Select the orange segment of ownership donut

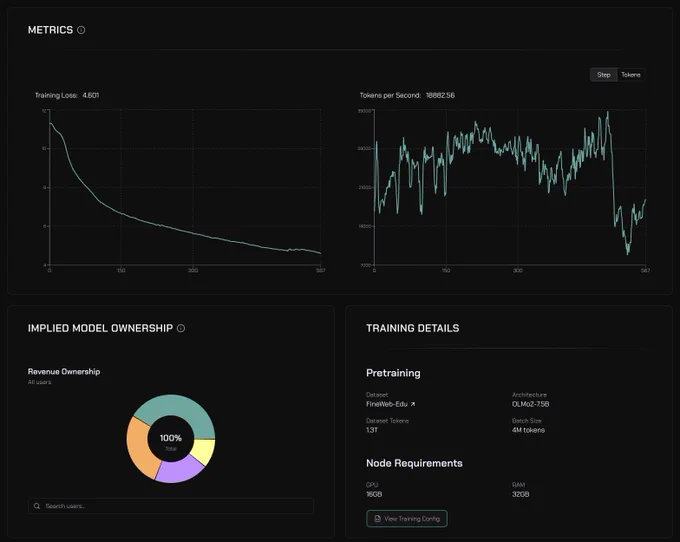142,449
